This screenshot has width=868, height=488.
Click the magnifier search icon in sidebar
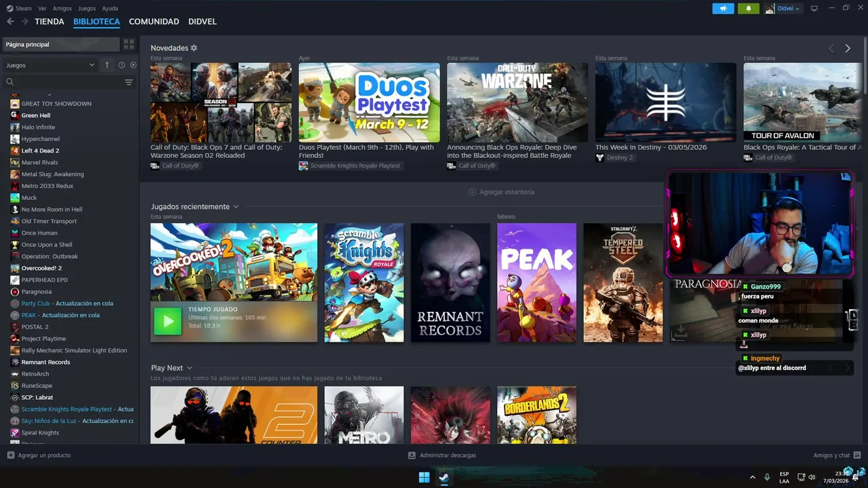[x=9, y=82]
